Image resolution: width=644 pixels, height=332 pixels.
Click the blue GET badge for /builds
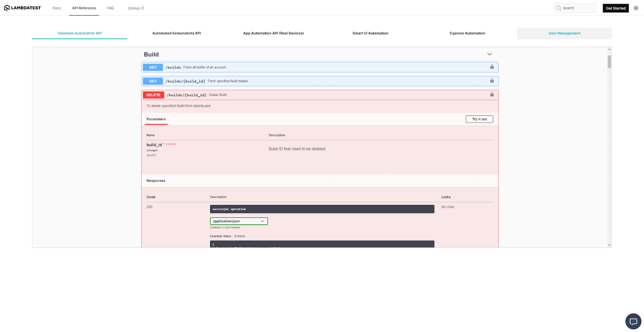153,68
